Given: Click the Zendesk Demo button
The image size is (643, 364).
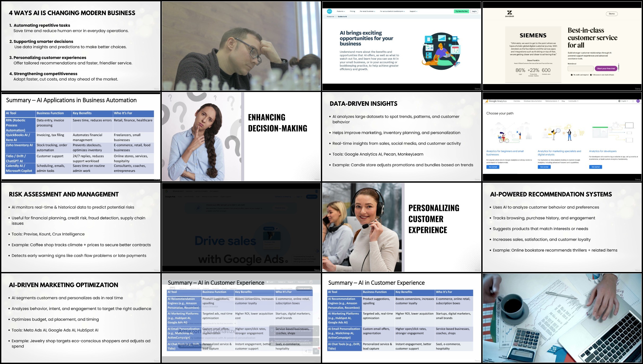Looking at the screenshot, I should coord(612,14).
